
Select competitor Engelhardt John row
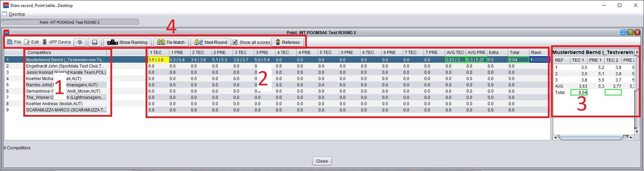(65, 66)
